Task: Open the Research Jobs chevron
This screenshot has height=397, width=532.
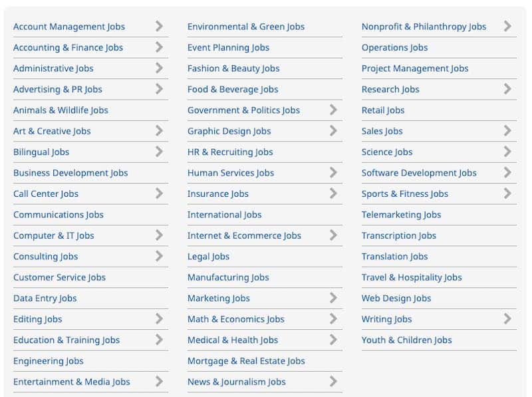Action: [506, 89]
